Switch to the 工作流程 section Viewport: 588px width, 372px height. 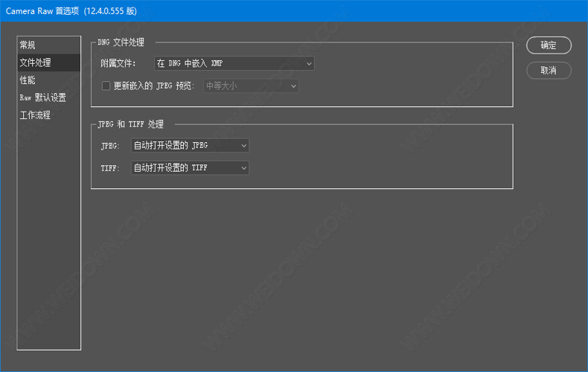[x=48, y=115]
